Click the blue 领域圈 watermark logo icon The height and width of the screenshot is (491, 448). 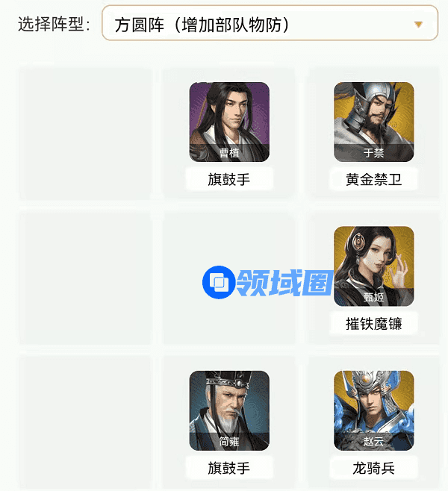(219, 282)
